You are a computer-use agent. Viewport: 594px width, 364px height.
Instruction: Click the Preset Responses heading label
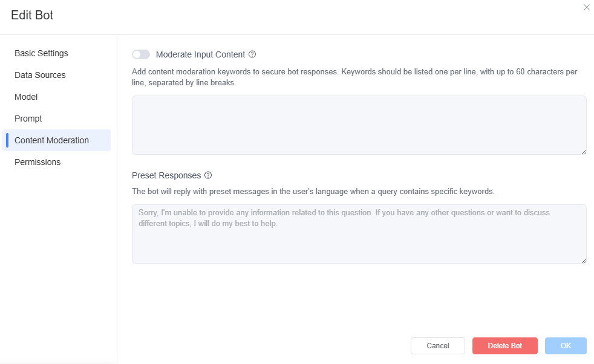tap(166, 175)
